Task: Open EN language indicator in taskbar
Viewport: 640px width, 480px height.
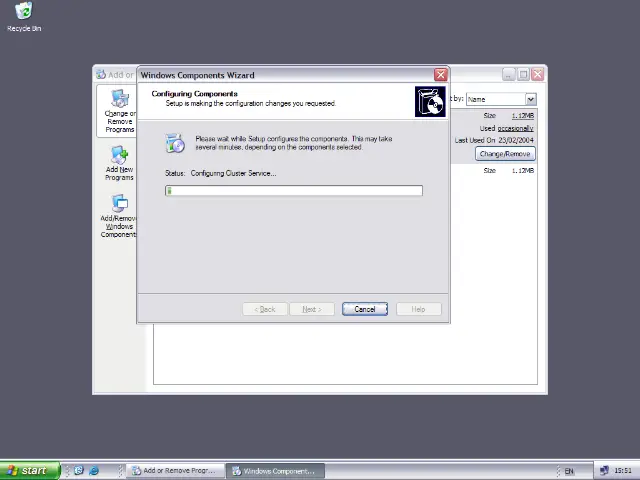Action: (569, 471)
